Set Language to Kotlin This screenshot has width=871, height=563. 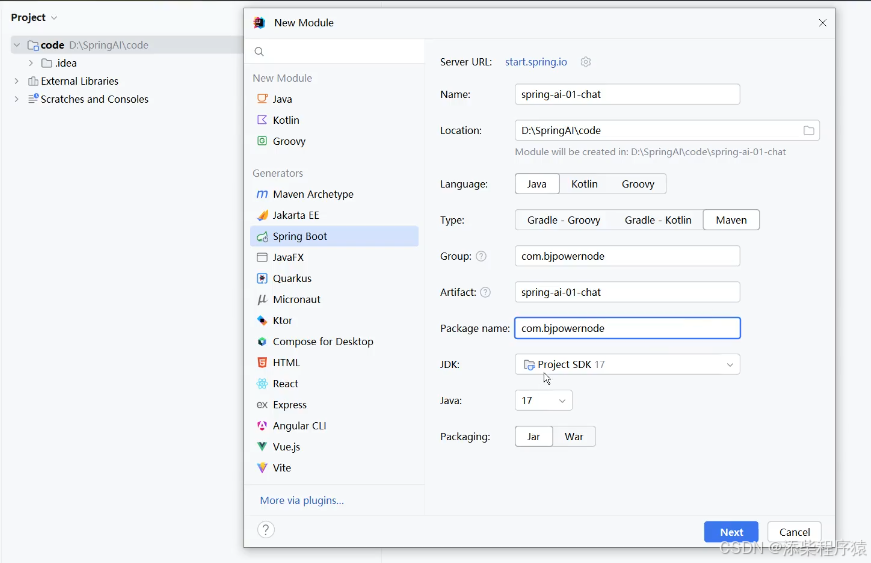point(584,184)
